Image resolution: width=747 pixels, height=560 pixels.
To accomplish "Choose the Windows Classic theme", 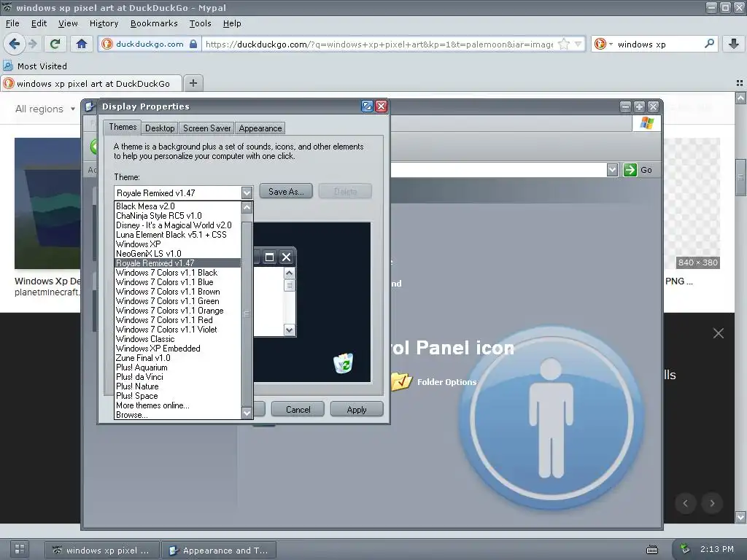I will [x=178, y=339].
